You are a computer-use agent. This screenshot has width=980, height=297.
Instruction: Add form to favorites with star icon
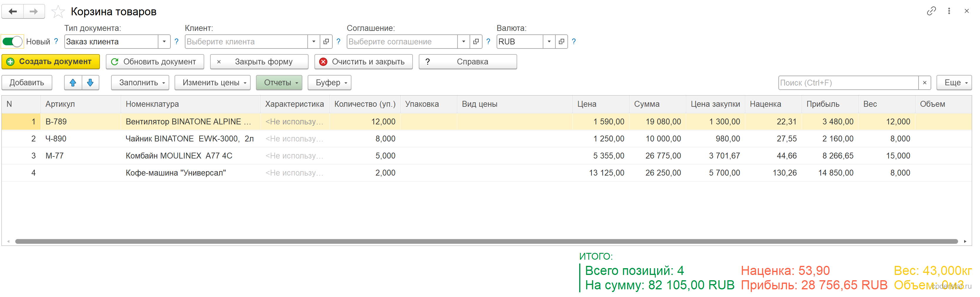[58, 12]
